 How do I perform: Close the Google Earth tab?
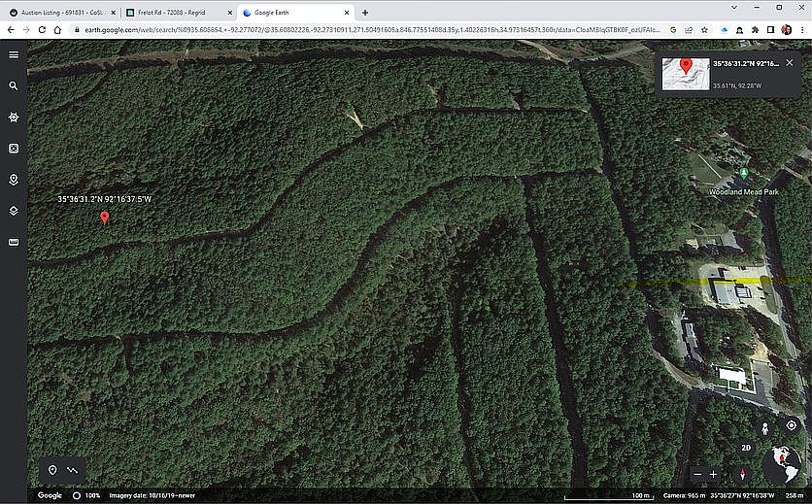pyautogui.click(x=347, y=13)
